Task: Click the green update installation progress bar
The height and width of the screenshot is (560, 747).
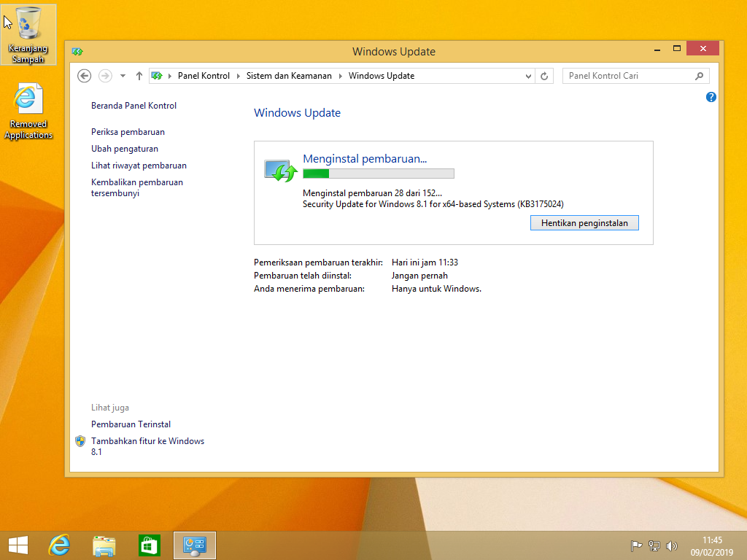Action: (379, 174)
